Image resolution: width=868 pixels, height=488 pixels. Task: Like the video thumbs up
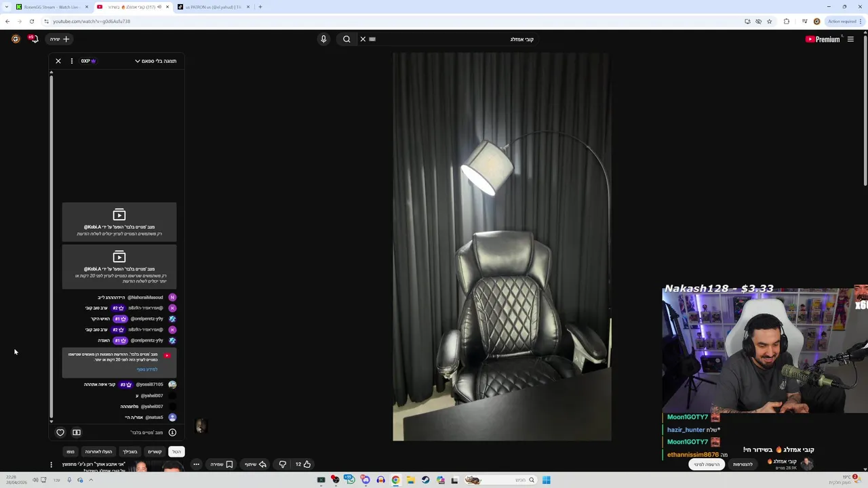pyautogui.click(x=302, y=464)
